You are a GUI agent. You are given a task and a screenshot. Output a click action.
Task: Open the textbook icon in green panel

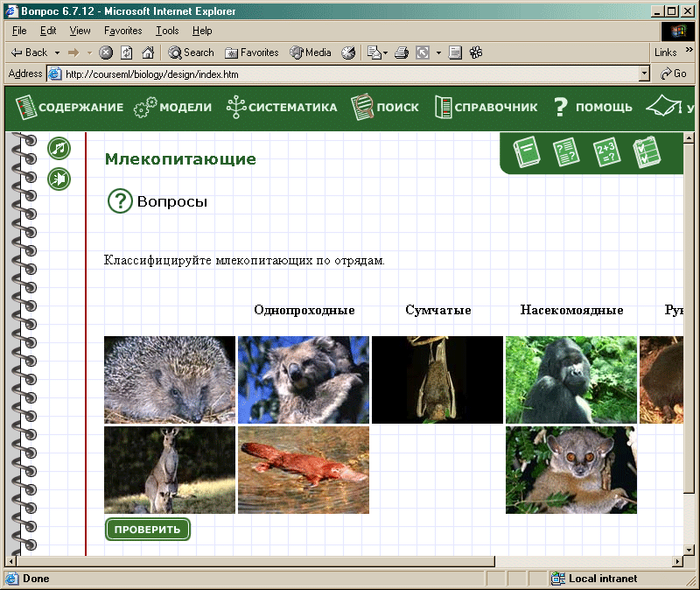point(528,152)
